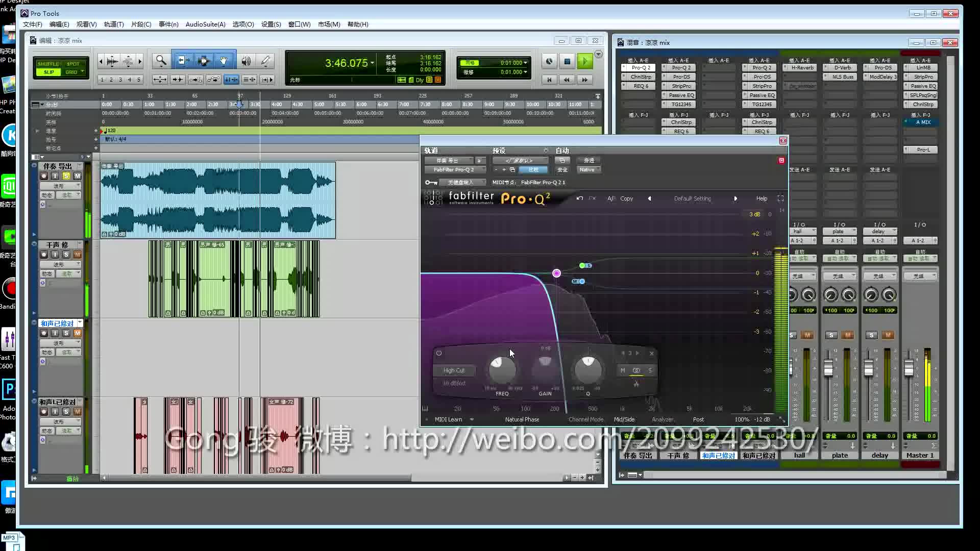Screen dimensions: 980x551
Task: Toggle zoom toggle icon below Zoomer tool
Action: point(160,80)
